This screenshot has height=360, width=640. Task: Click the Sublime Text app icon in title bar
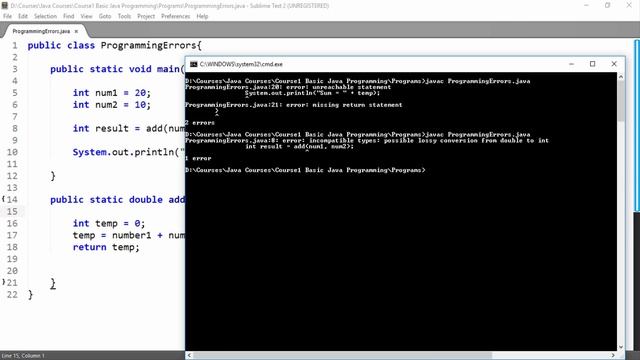(x=5, y=6)
